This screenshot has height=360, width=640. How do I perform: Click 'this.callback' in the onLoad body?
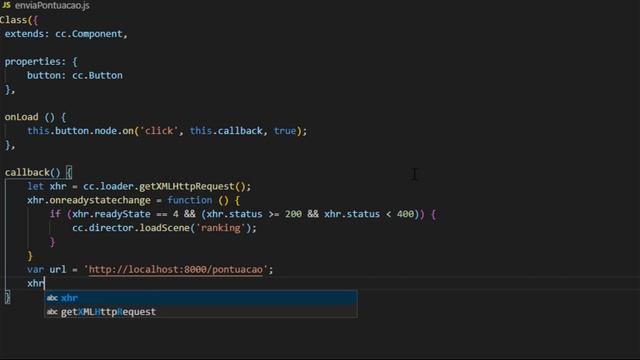(x=226, y=131)
